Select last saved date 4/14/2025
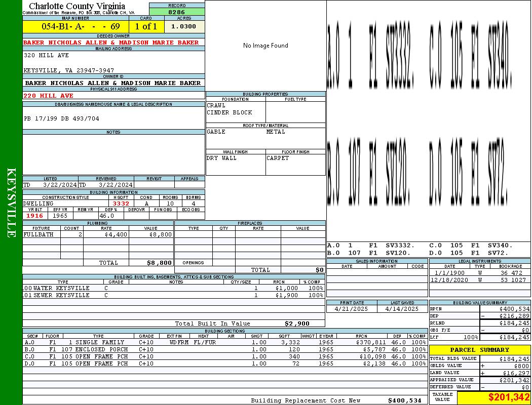 [x=402, y=309]
